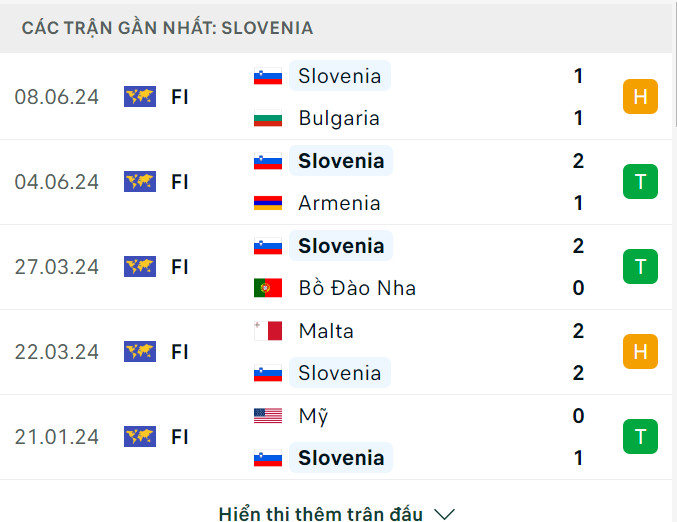
Task: Click the world map icon for 27.03.24 match
Action: pyautogui.click(x=140, y=267)
